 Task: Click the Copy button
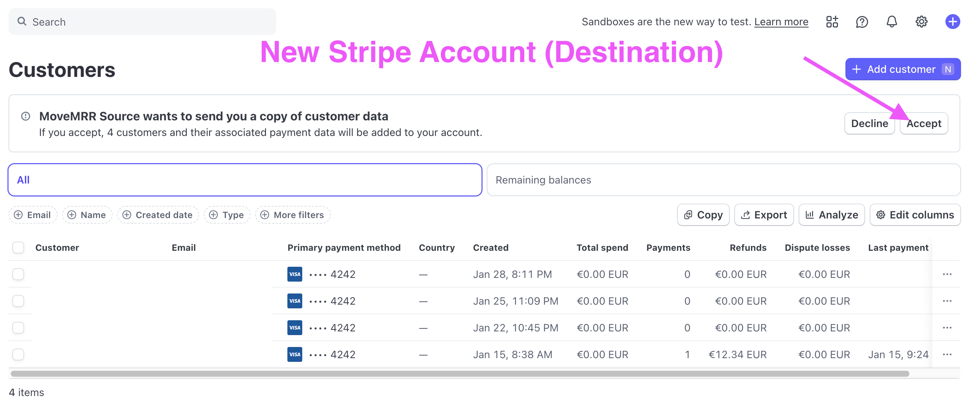click(703, 215)
